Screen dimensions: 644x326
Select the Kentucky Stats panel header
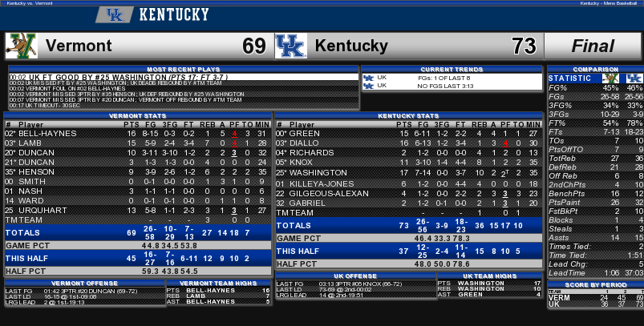(x=408, y=116)
